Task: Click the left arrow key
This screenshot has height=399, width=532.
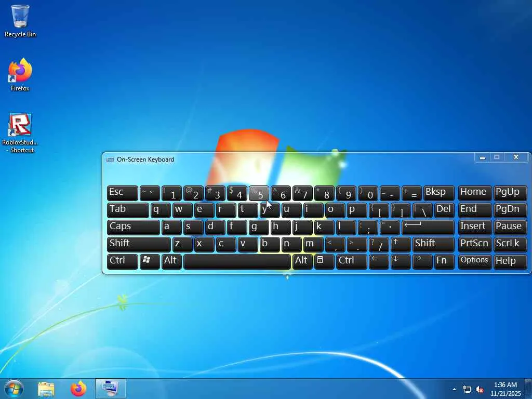Action: [379, 261]
